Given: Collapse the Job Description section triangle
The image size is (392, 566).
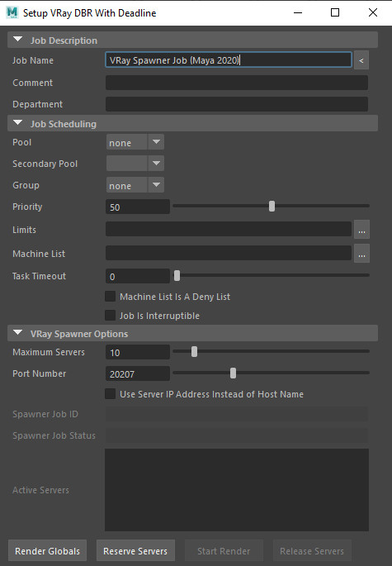Looking at the screenshot, I should [x=17, y=40].
